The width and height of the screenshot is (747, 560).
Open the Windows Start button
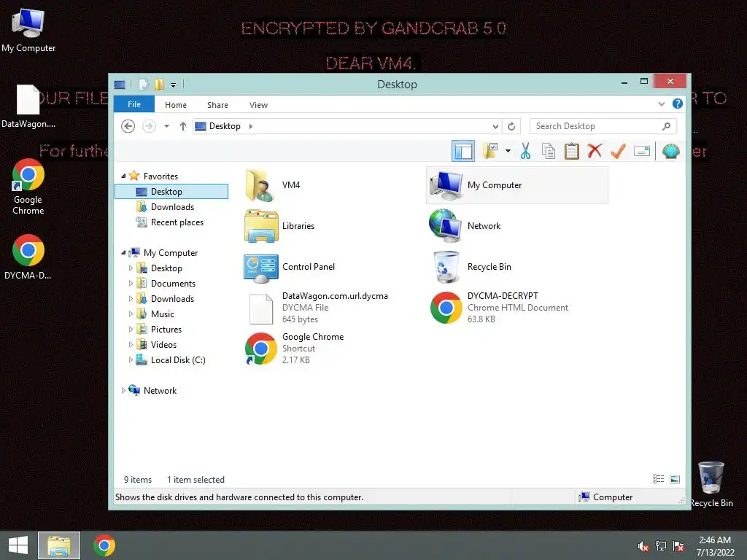click(x=18, y=545)
